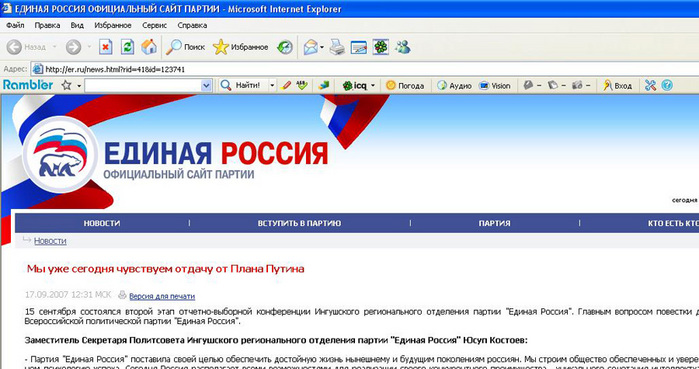Screen dimensions: 699x369
Task: Open Rambler toolbar settings tools icon
Action: 650,85
